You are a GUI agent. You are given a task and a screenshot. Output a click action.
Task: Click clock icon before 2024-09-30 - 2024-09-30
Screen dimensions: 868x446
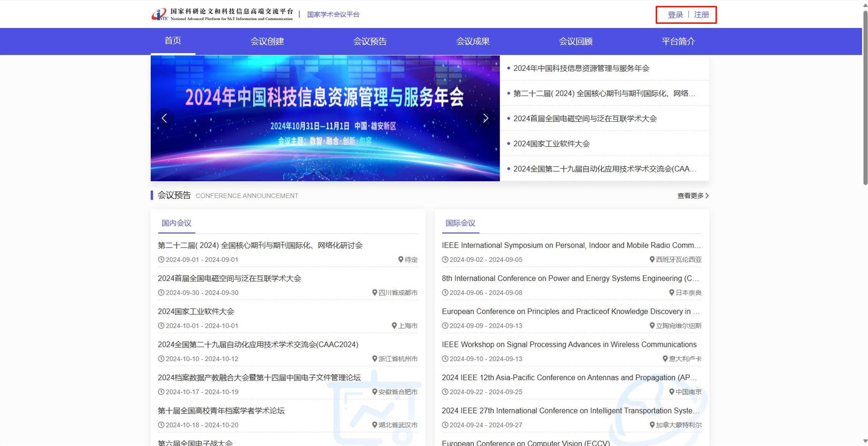tap(161, 292)
